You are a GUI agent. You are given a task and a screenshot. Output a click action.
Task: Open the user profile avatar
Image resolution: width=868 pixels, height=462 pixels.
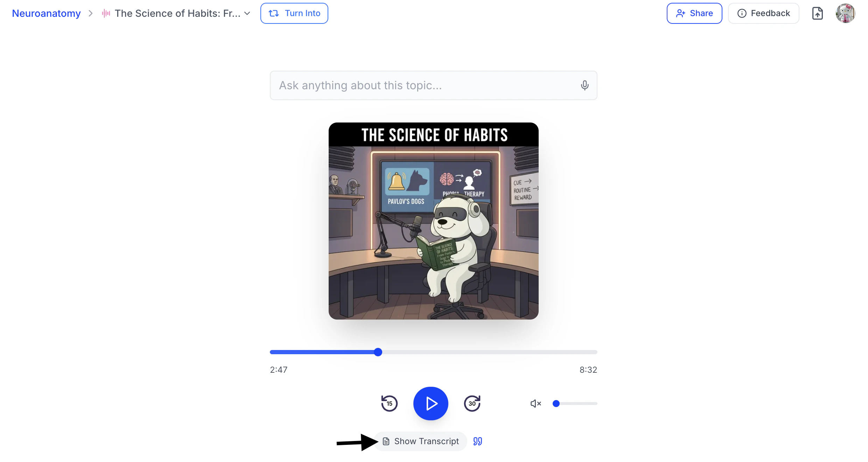[x=845, y=13]
